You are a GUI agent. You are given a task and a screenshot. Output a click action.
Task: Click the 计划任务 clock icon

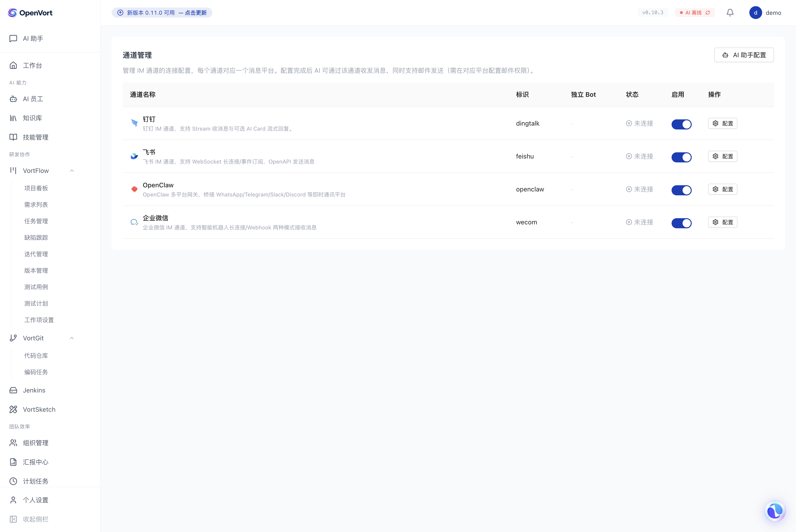point(13,481)
